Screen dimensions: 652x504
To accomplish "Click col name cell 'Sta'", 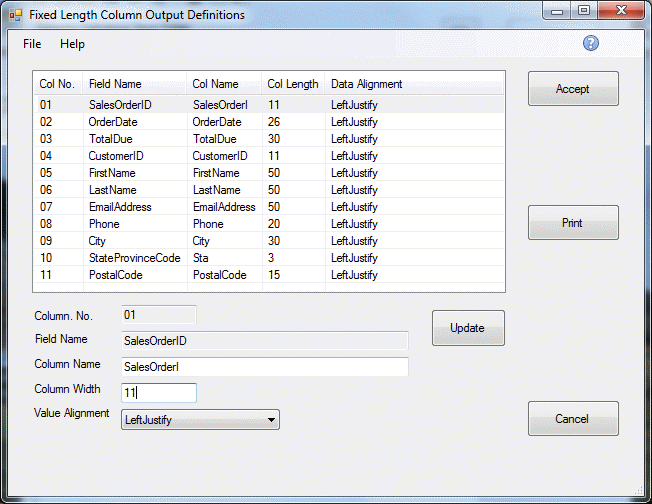I will [200, 258].
